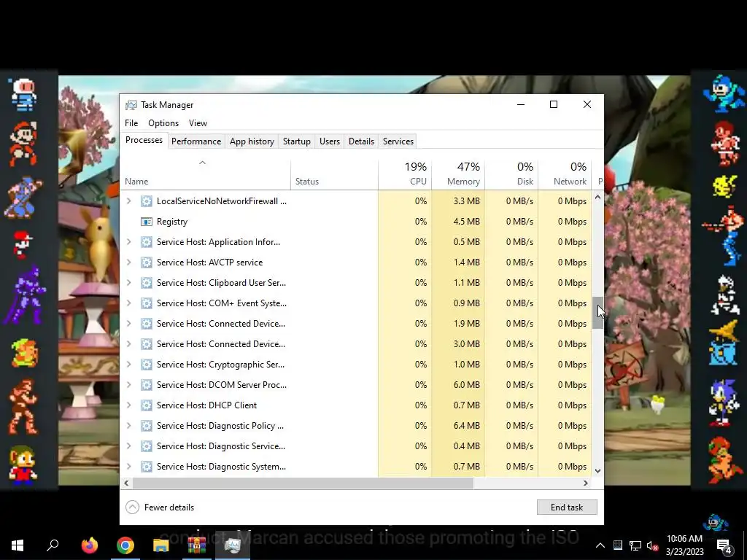Click the network tray icon
This screenshot has height=560, width=747.
(x=635, y=545)
